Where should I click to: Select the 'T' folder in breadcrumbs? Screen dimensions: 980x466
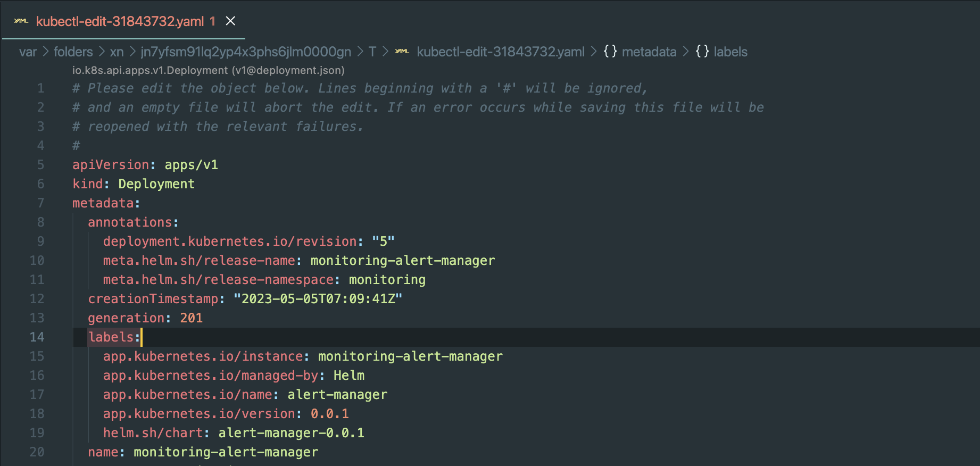(372, 52)
